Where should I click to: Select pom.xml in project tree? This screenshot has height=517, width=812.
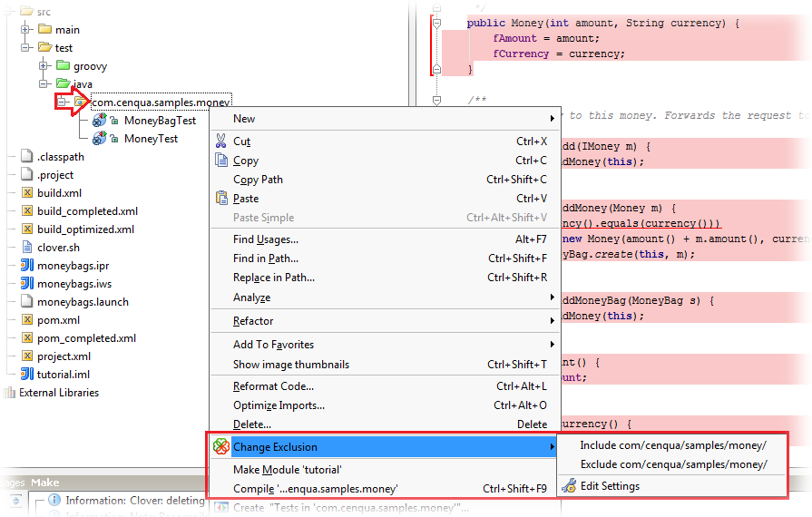[x=58, y=320]
